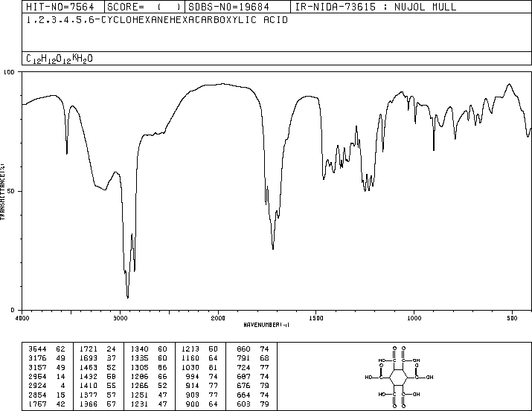Image resolution: width=532 pixels, height=411 pixels.
Task: Click the 4000 x-axis tick label
Action: pyautogui.click(x=22, y=318)
